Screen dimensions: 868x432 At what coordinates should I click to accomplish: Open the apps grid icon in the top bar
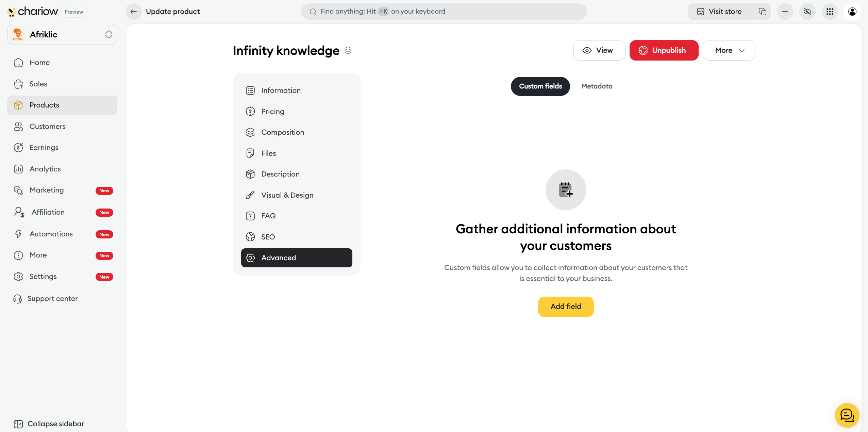point(830,12)
